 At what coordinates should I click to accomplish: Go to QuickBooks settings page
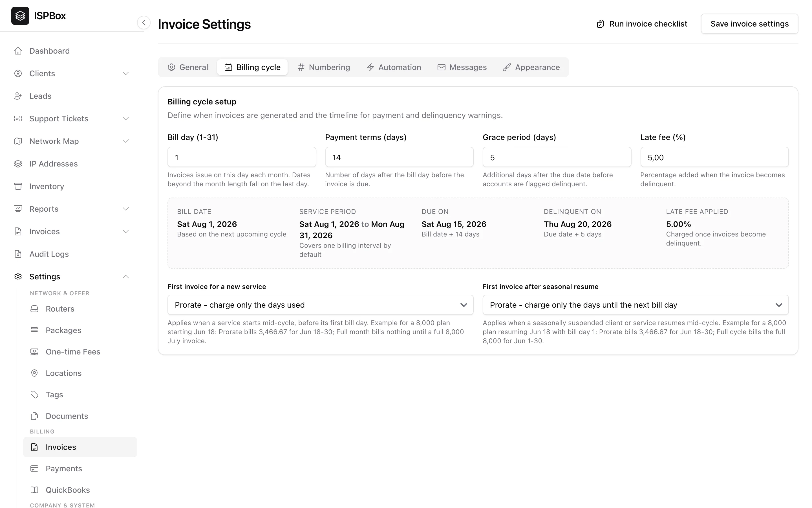[80, 490]
